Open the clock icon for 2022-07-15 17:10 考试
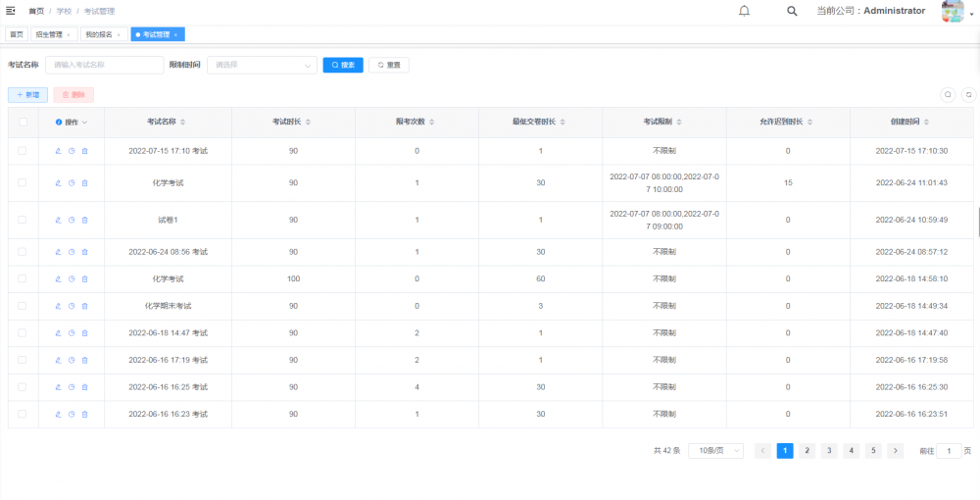This screenshot has height=500, width=980. [x=72, y=151]
